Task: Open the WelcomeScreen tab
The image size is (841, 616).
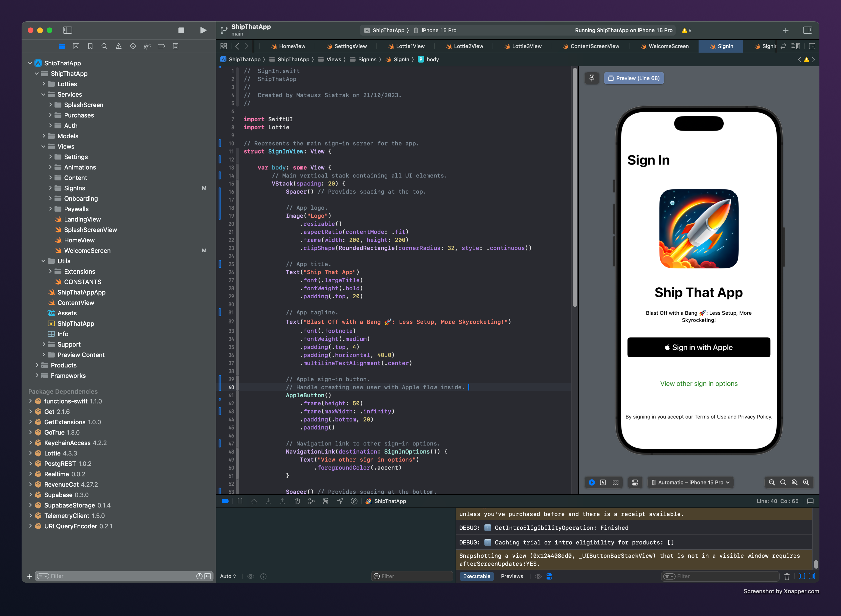Action: click(x=665, y=46)
